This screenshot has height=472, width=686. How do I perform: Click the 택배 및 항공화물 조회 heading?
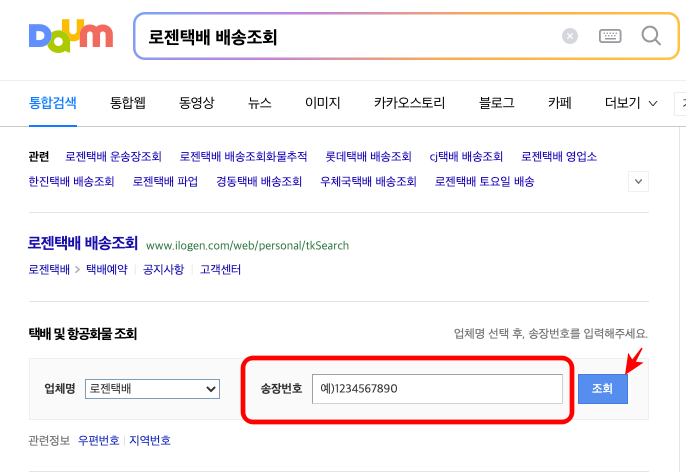83,334
